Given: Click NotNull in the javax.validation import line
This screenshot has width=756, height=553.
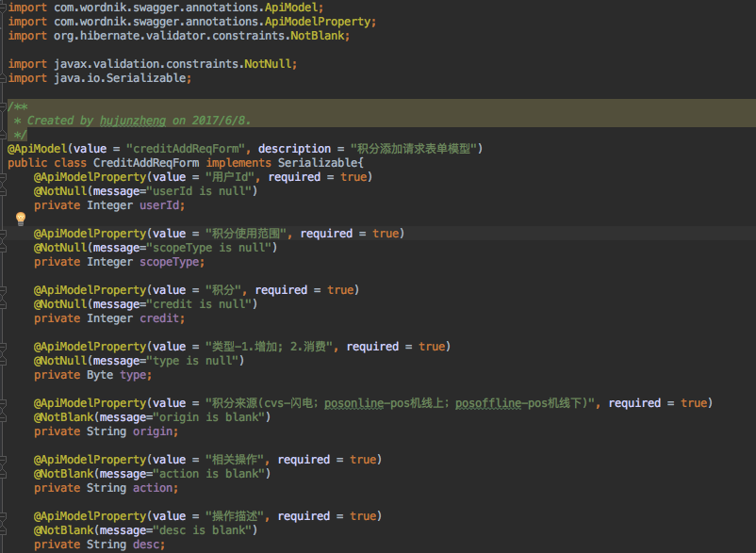Looking at the screenshot, I should click(268, 64).
